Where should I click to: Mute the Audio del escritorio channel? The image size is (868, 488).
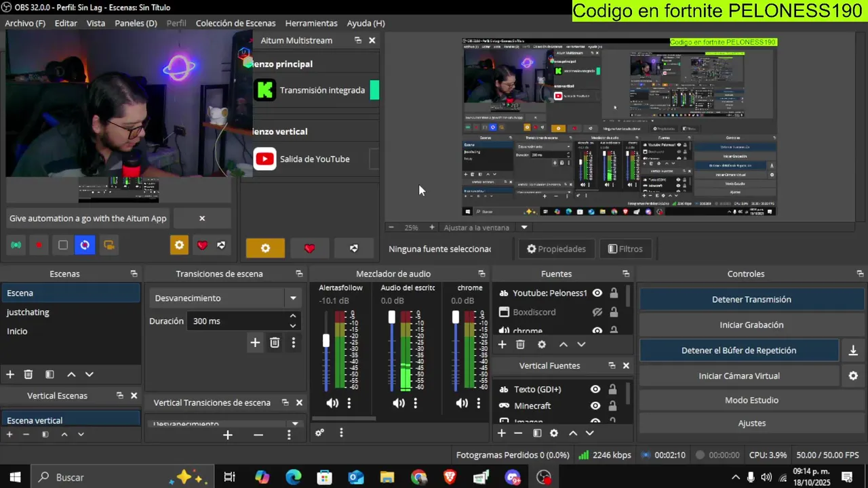399,403
